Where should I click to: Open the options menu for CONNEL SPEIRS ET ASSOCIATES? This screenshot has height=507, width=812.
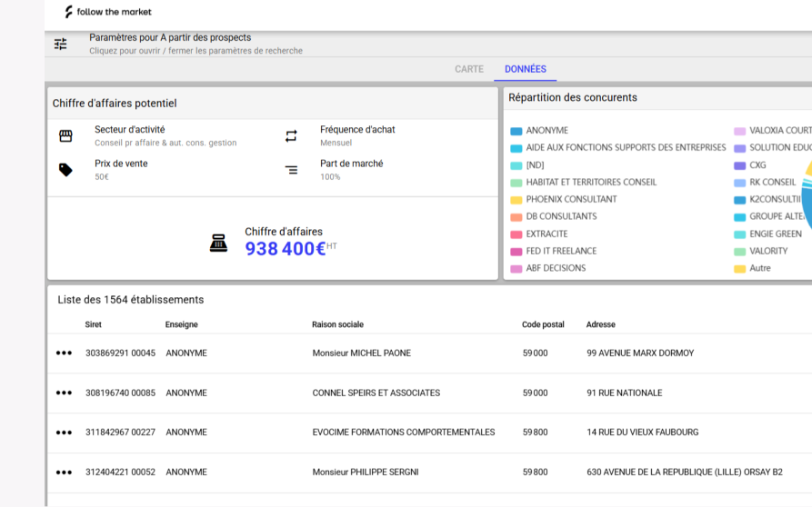(x=64, y=393)
